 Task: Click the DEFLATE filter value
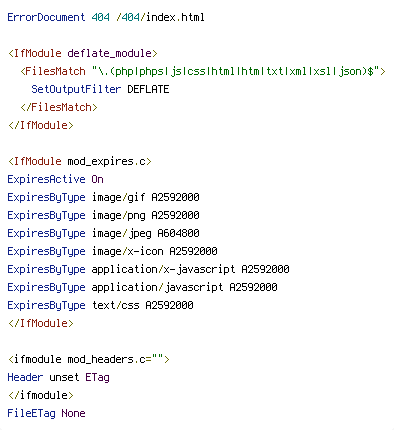click(x=148, y=89)
